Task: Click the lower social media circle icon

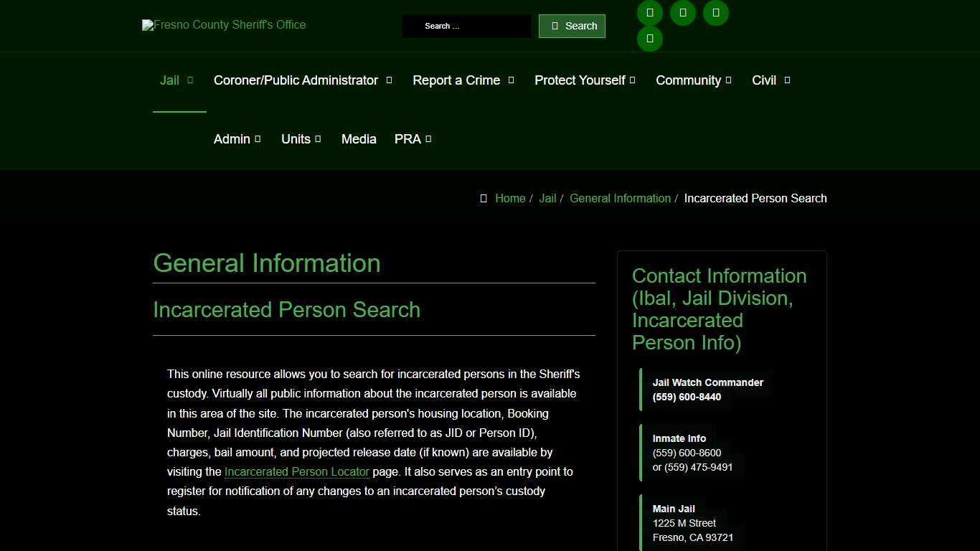Action: (x=649, y=38)
